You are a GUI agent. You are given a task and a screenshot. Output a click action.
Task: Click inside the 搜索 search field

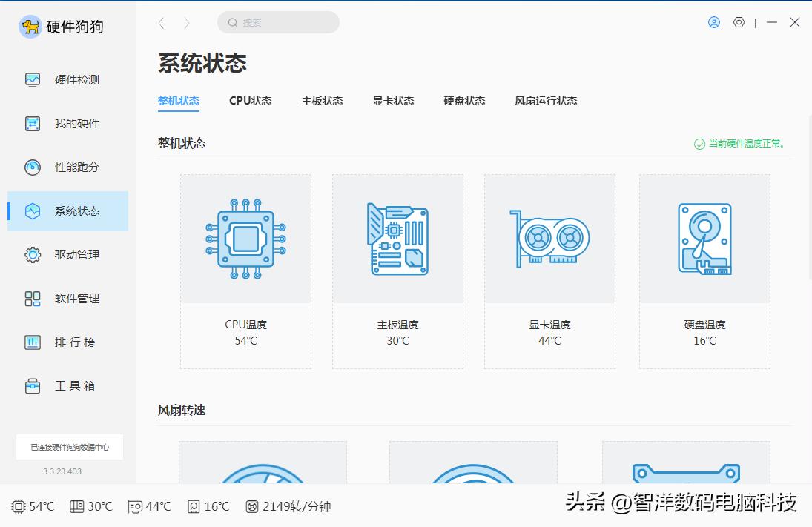coord(278,23)
